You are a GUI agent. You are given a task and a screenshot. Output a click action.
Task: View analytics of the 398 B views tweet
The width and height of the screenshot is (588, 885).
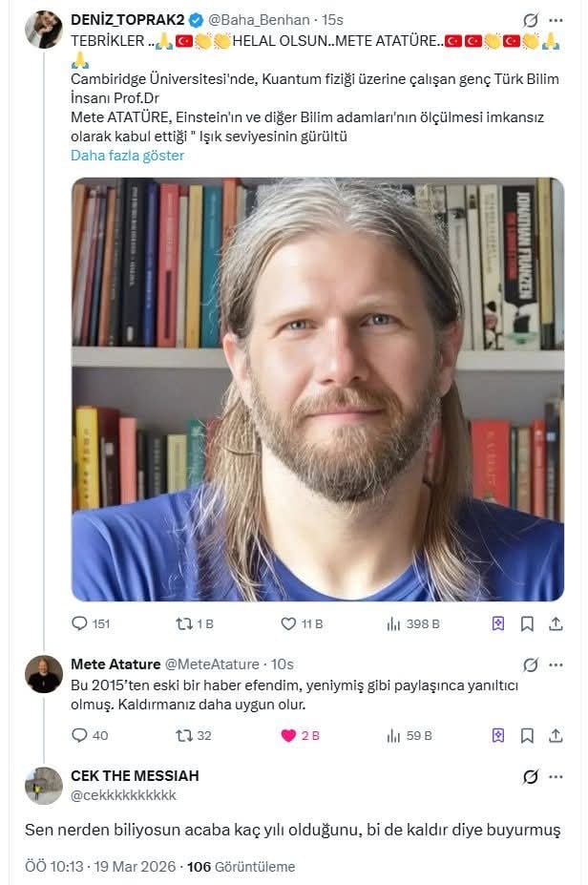pos(393,623)
